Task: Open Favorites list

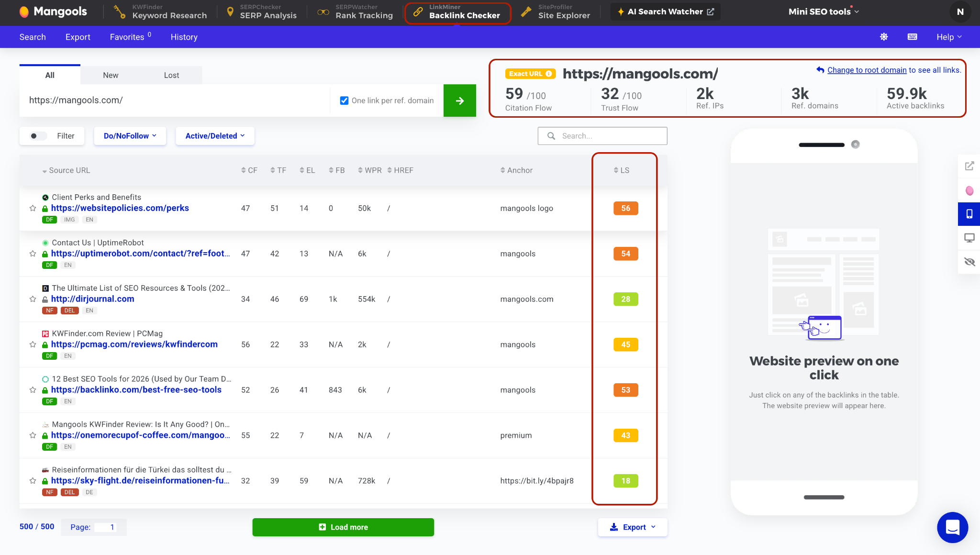Action: (x=130, y=37)
